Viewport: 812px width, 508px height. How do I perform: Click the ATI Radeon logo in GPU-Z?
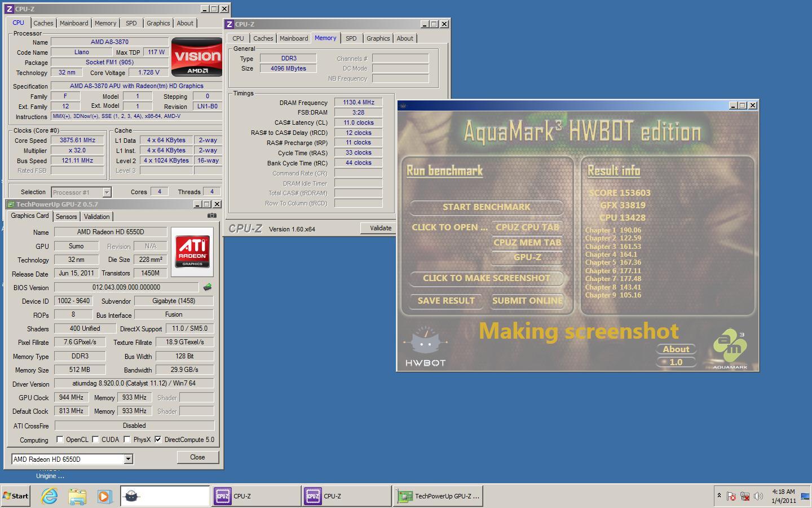coord(192,252)
